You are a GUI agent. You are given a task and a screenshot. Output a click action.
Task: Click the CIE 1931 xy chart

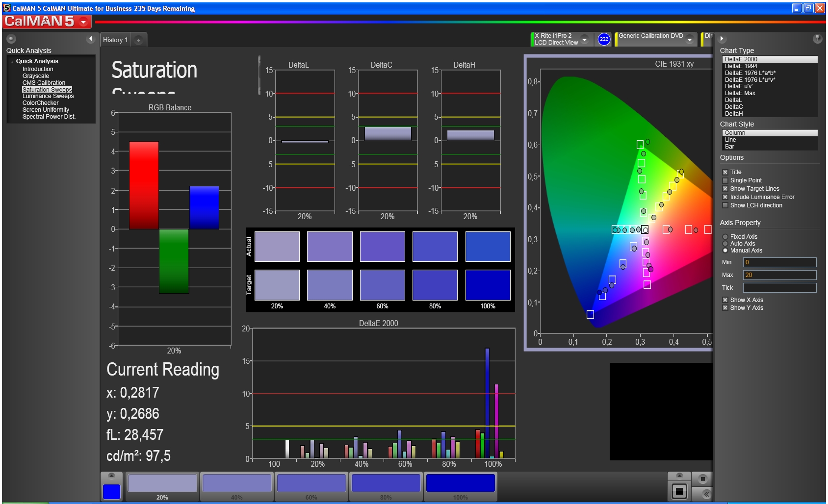620,202
